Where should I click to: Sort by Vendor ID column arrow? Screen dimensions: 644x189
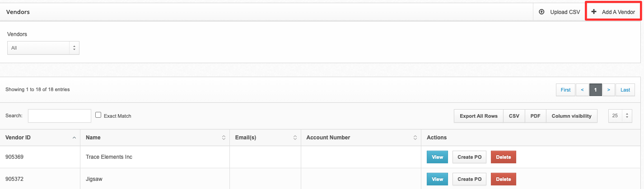pyautogui.click(x=74, y=138)
